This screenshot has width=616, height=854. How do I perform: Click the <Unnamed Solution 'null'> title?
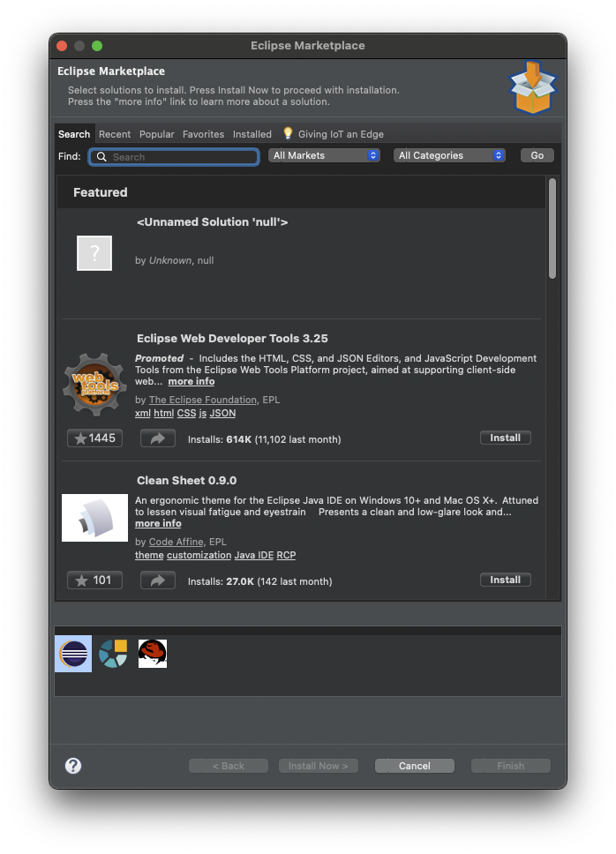[x=213, y=222]
